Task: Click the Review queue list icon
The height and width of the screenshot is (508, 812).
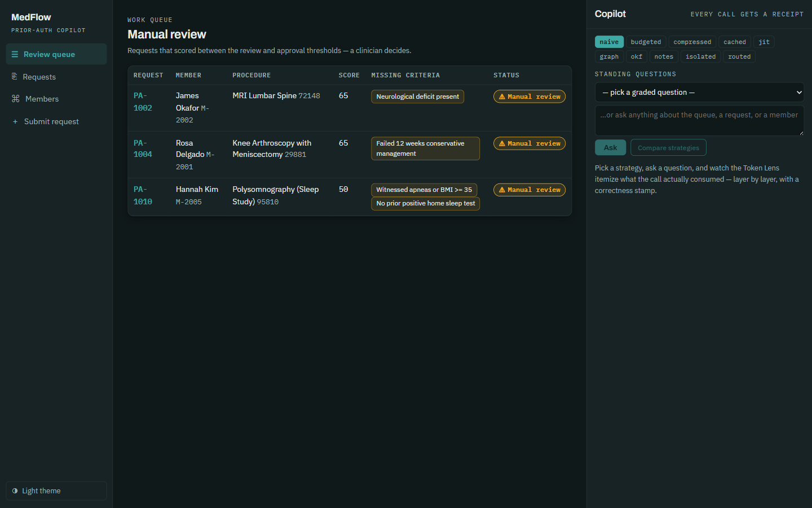Action: (x=15, y=54)
